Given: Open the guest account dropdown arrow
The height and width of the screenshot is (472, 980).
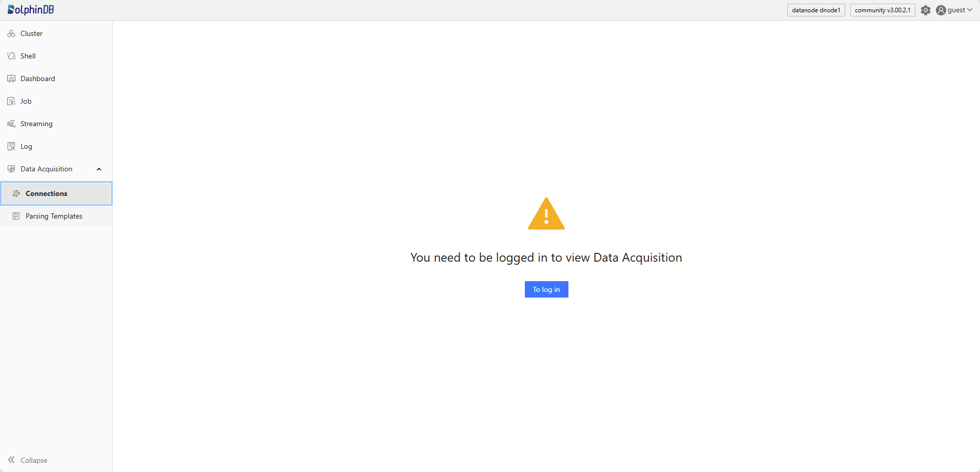Looking at the screenshot, I should (x=970, y=10).
